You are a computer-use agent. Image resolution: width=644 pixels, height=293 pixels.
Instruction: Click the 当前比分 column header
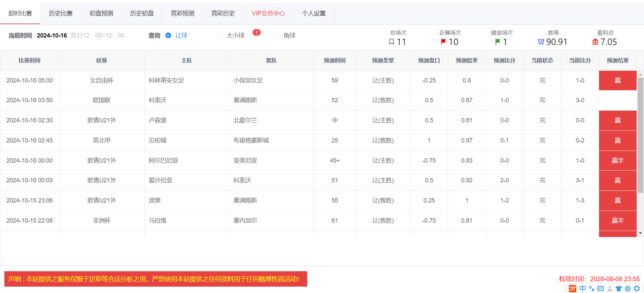click(580, 61)
